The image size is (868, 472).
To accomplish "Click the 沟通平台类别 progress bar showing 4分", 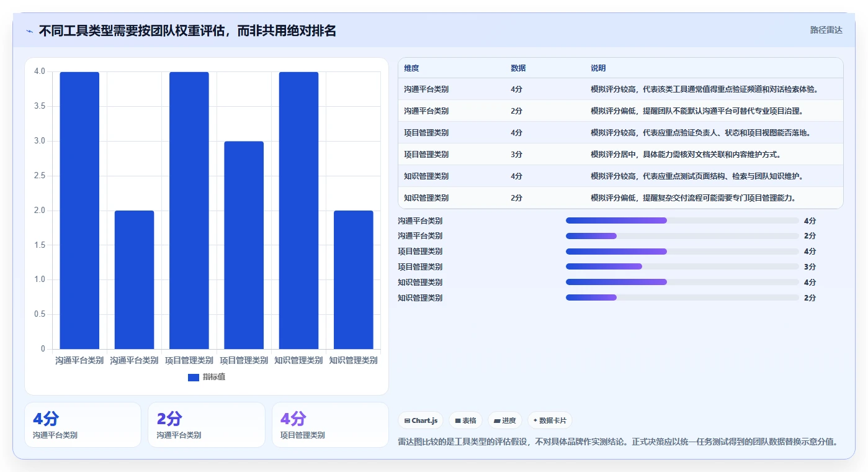I will pos(682,220).
